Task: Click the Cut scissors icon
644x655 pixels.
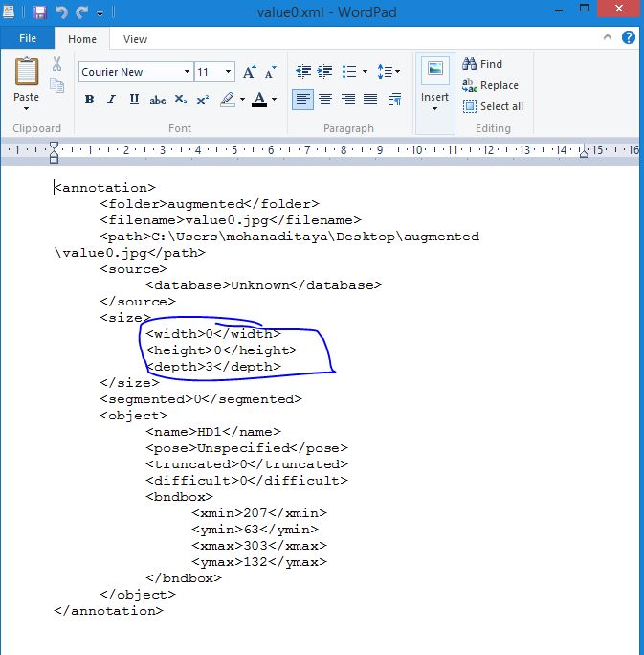Action: [56, 64]
